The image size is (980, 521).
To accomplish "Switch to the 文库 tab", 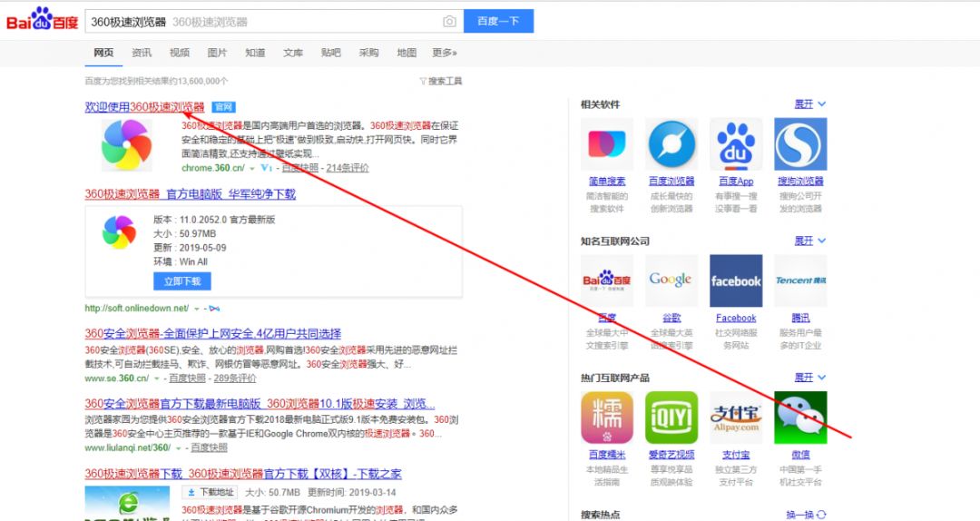I will 293,53.
